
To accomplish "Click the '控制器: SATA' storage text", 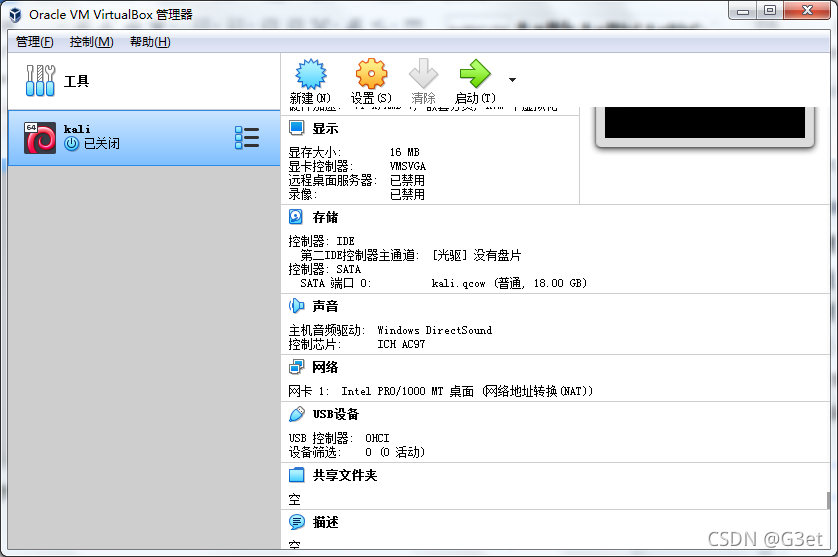I will click(x=325, y=269).
